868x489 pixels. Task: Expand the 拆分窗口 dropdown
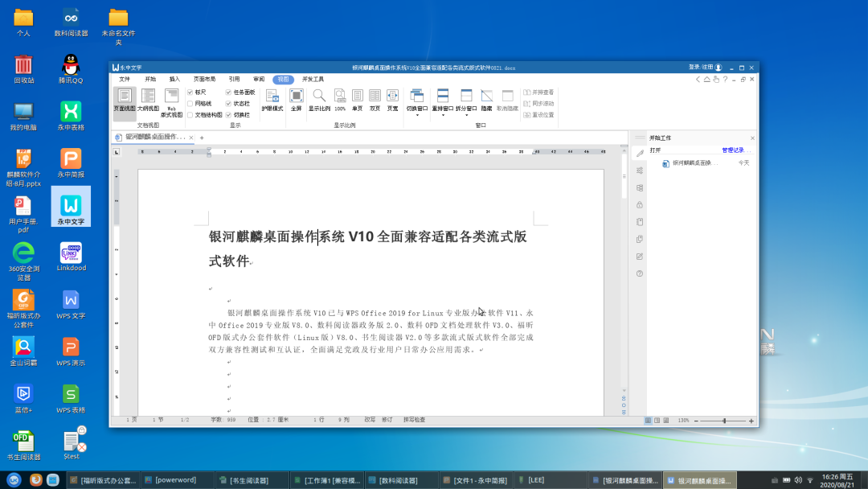coord(466,115)
